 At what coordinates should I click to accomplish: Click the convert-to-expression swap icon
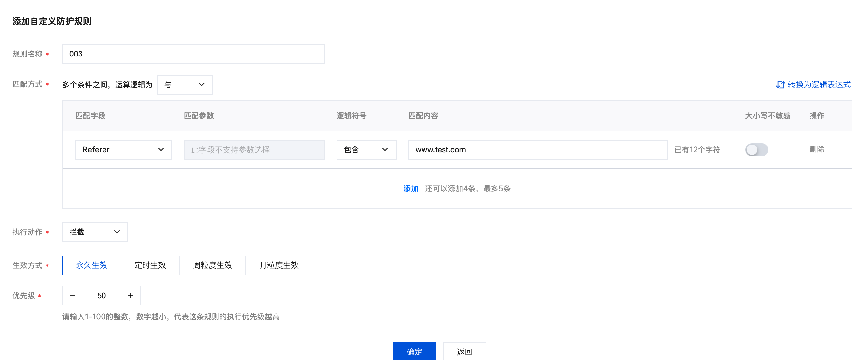coord(780,84)
